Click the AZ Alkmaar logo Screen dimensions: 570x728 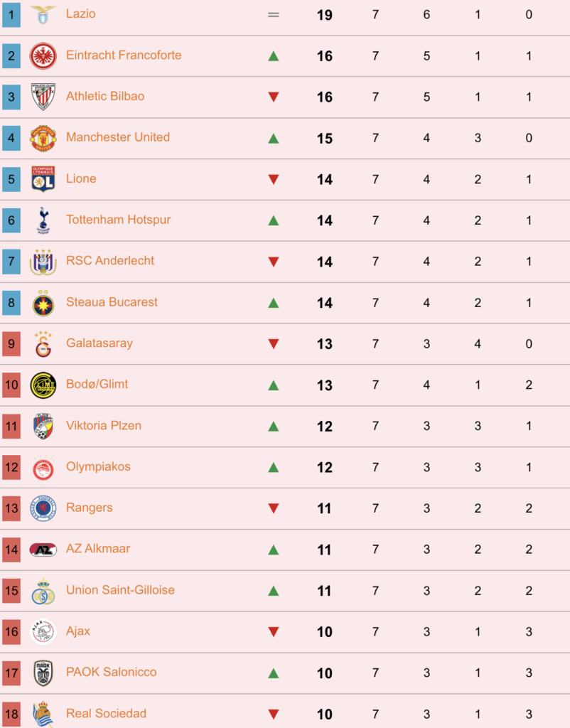pyautogui.click(x=43, y=550)
